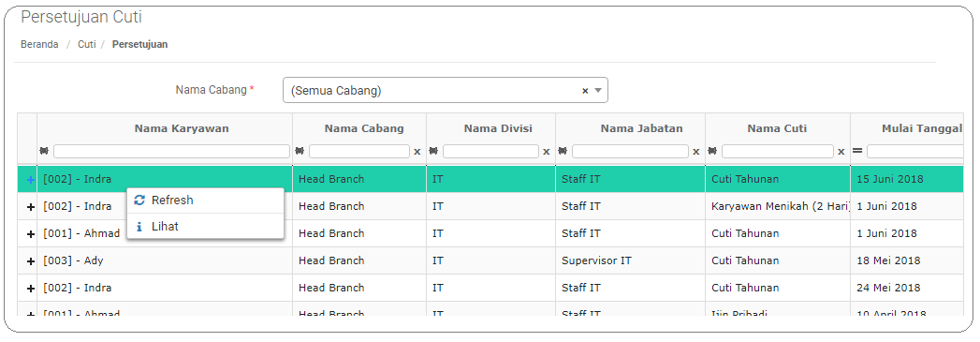Open the Nama Cabang dropdown arrow
Image resolution: width=980 pixels, height=342 pixels.
tap(598, 91)
